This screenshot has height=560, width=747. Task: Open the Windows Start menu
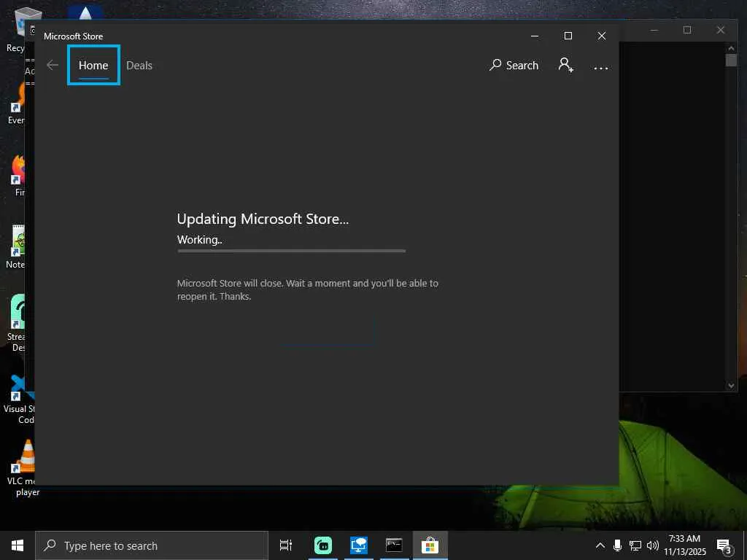pos(18,545)
